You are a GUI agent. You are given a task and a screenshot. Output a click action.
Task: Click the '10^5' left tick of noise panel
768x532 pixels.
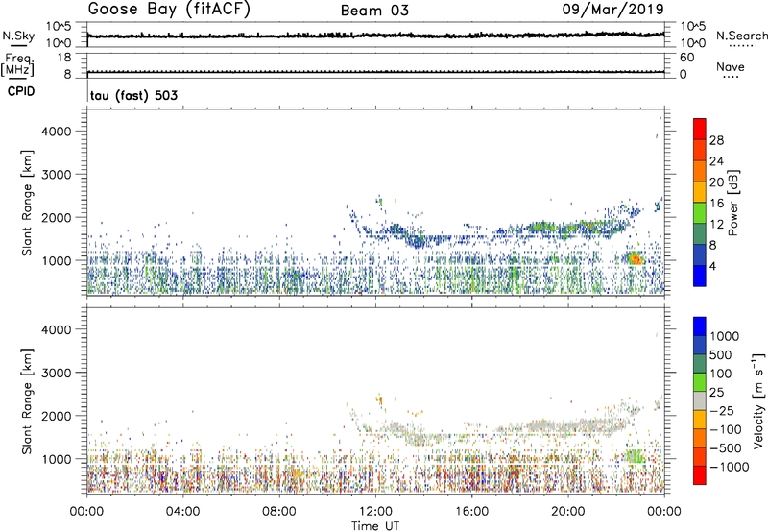point(59,27)
